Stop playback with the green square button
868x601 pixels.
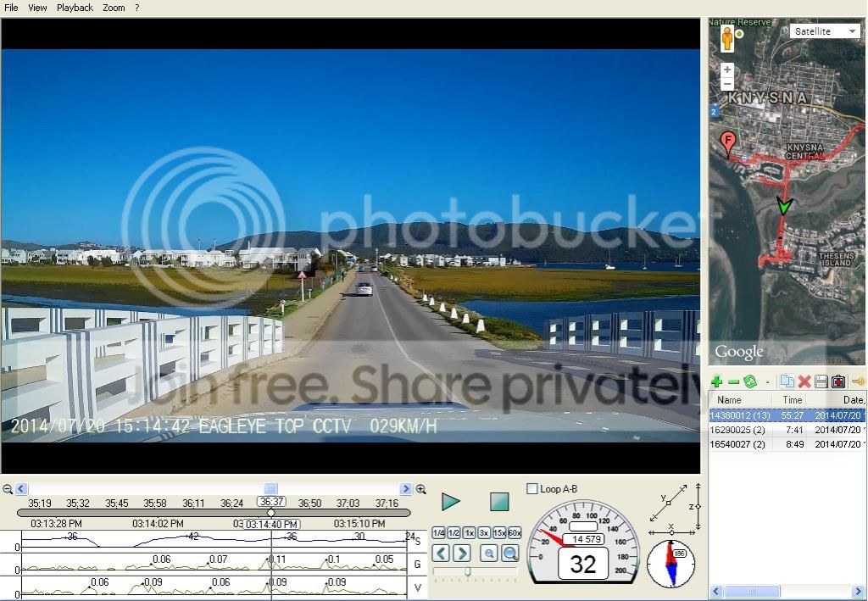click(499, 502)
